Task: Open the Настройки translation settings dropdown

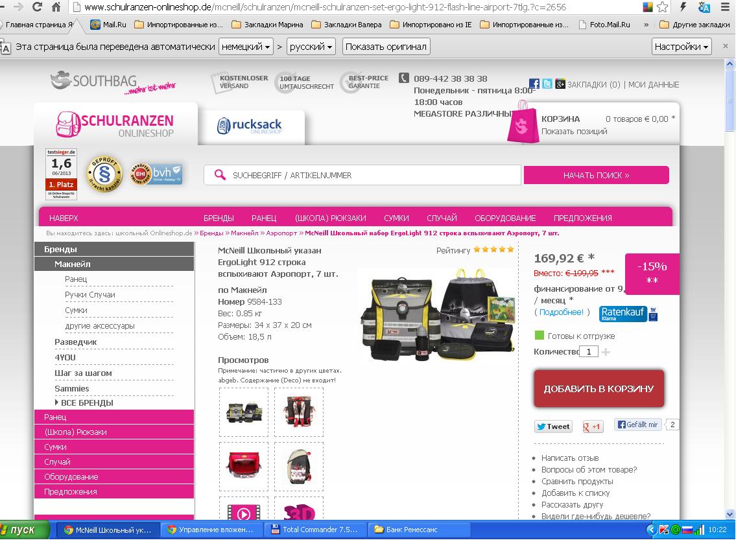Action: click(682, 47)
